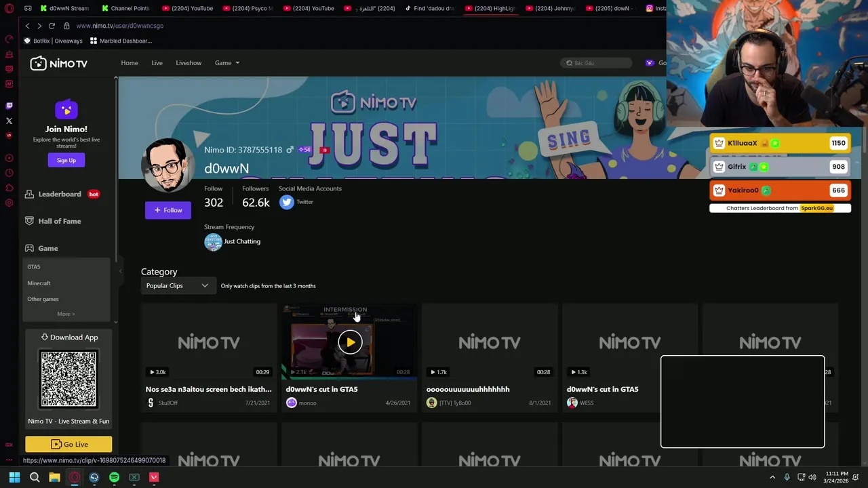Image resolution: width=868 pixels, height=488 pixels.
Task: Click the browser Back arrow
Action: click(27, 26)
